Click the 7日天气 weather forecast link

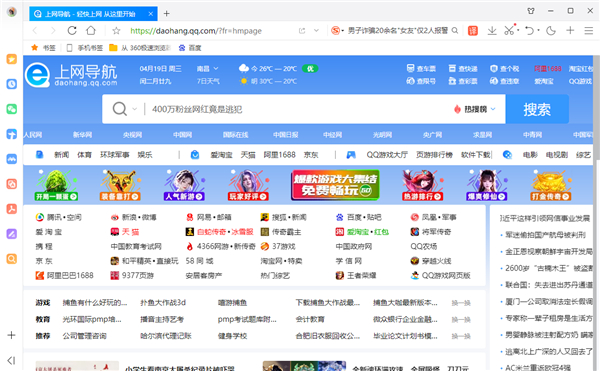click(x=208, y=81)
